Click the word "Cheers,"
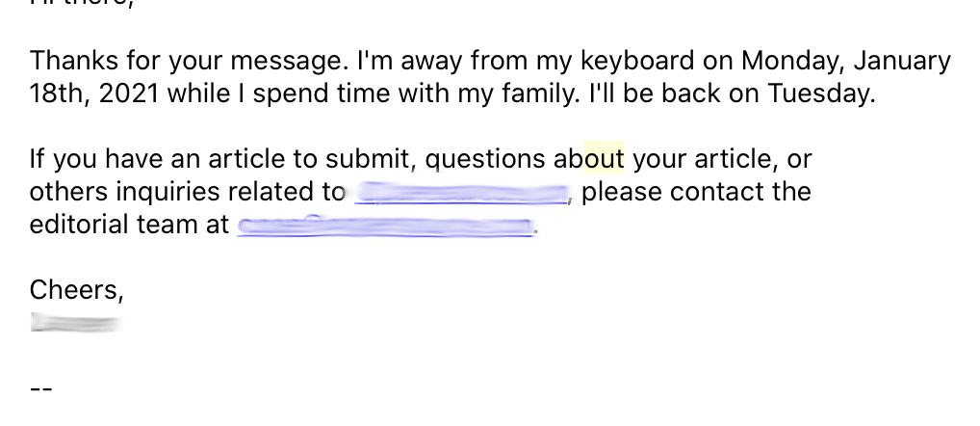The width and height of the screenshot is (980, 426). (x=77, y=288)
